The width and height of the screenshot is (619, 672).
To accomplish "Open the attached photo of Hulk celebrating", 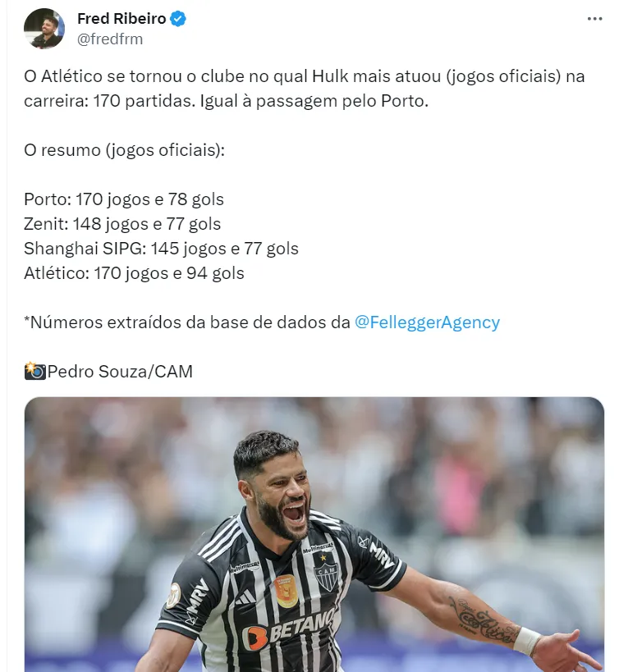I will click(314, 534).
